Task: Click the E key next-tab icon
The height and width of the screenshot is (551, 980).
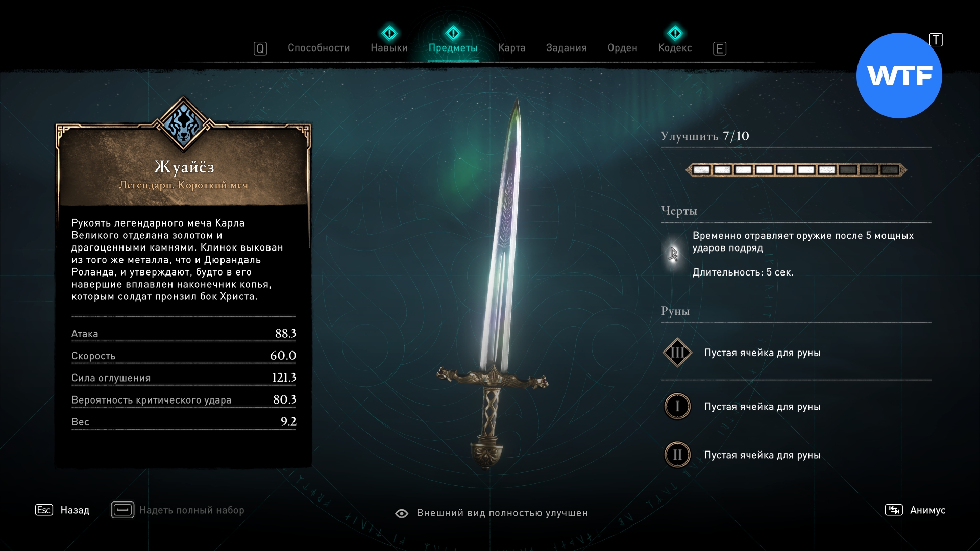Action: [x=720, y=48]
